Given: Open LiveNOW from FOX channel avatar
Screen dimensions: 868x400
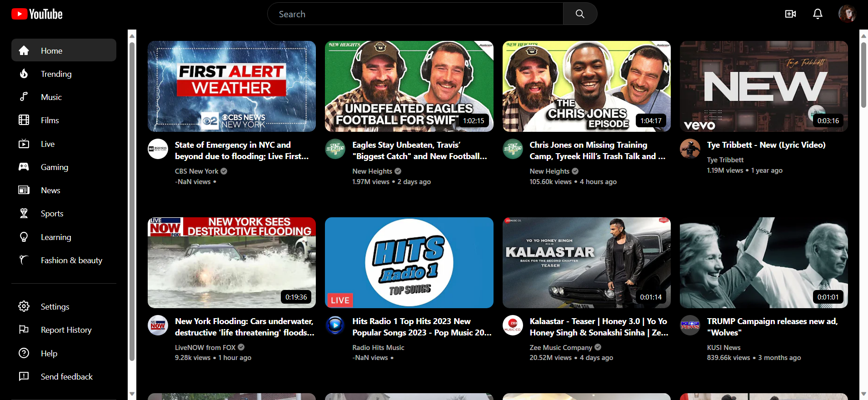Looking at the screenshot, I should click(158, 325).
